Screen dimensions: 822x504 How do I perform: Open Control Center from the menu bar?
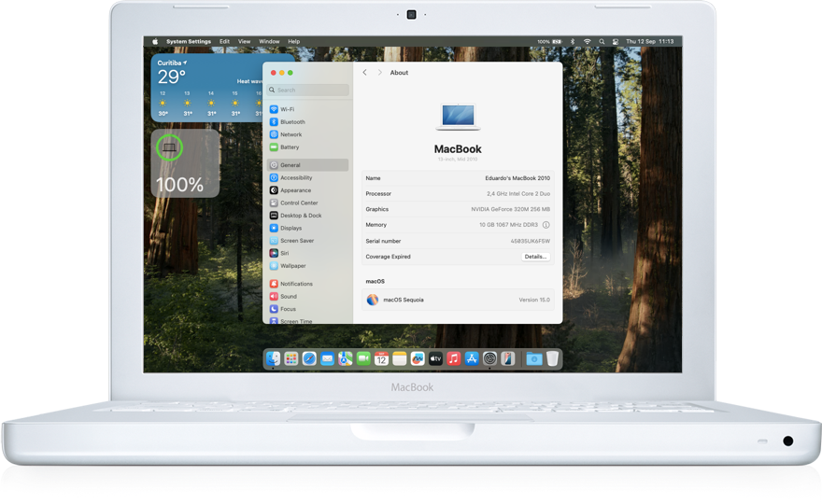click(x=616, y=42)
